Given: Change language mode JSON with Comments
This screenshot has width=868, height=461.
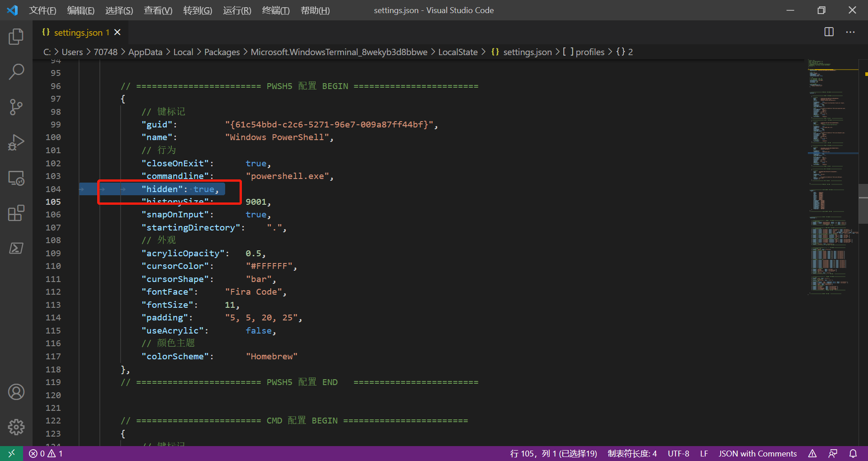Looking at the screenshot, I should 758,453.
